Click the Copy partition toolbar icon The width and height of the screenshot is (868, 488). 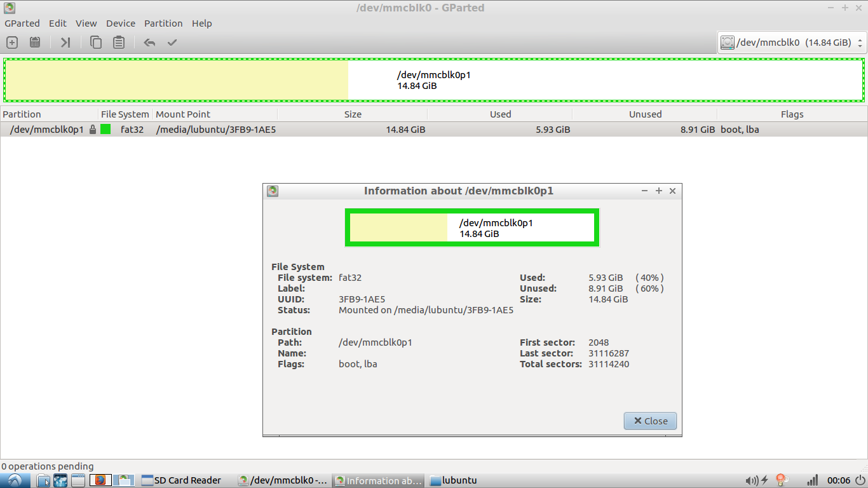[96, 43]
